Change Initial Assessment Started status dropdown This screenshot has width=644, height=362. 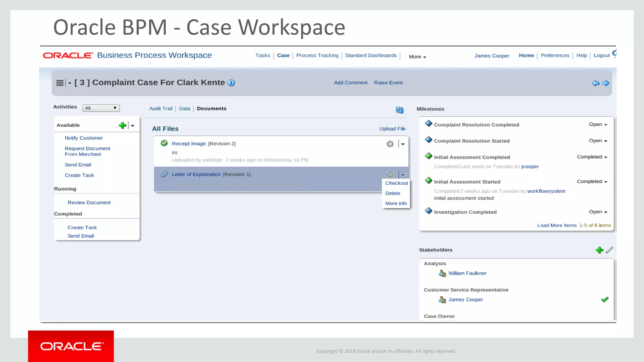(592, 182)
